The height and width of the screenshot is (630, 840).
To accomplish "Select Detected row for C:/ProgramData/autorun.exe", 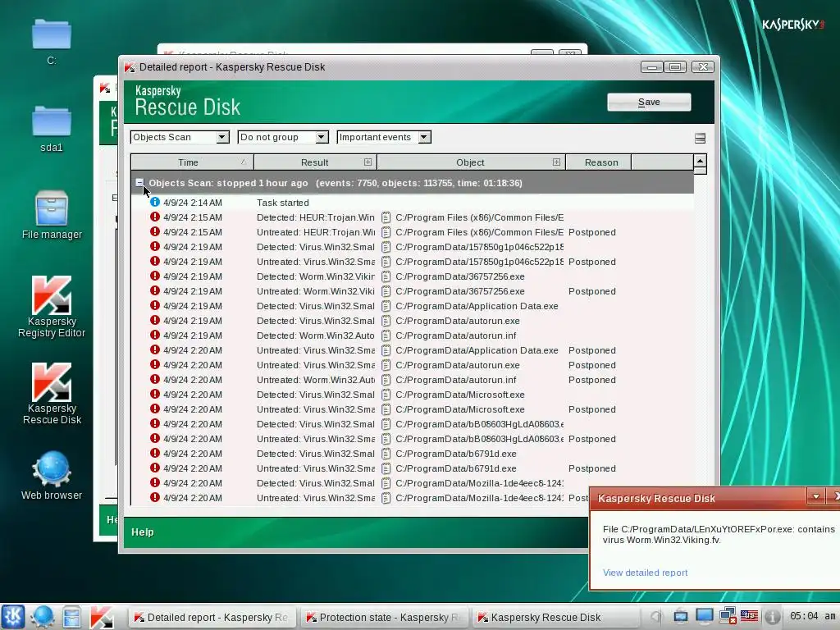I will pos(413,321).
